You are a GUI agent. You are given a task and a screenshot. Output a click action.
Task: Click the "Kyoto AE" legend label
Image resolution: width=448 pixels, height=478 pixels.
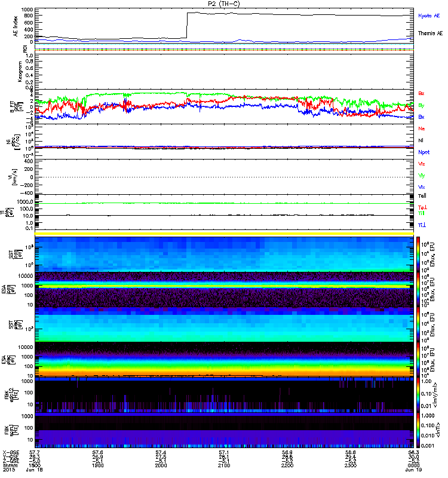click(x=429, y=16)
